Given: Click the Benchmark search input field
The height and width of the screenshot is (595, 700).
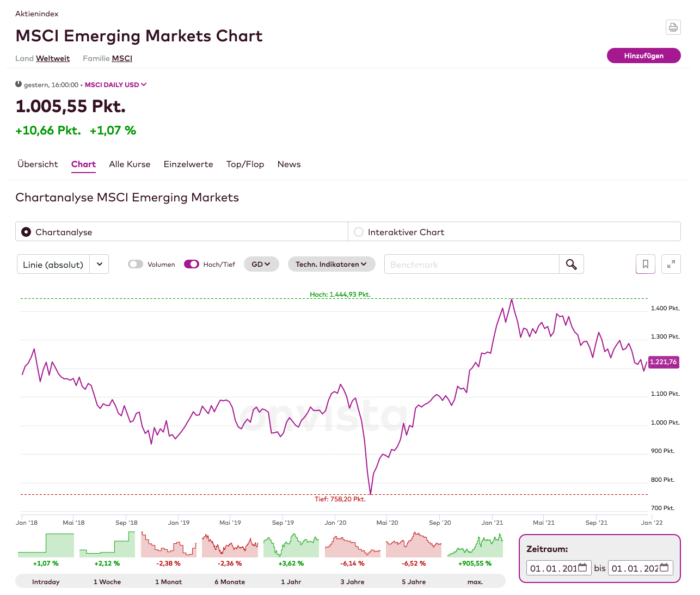Looking at the screenshot, I should point(471,264).
